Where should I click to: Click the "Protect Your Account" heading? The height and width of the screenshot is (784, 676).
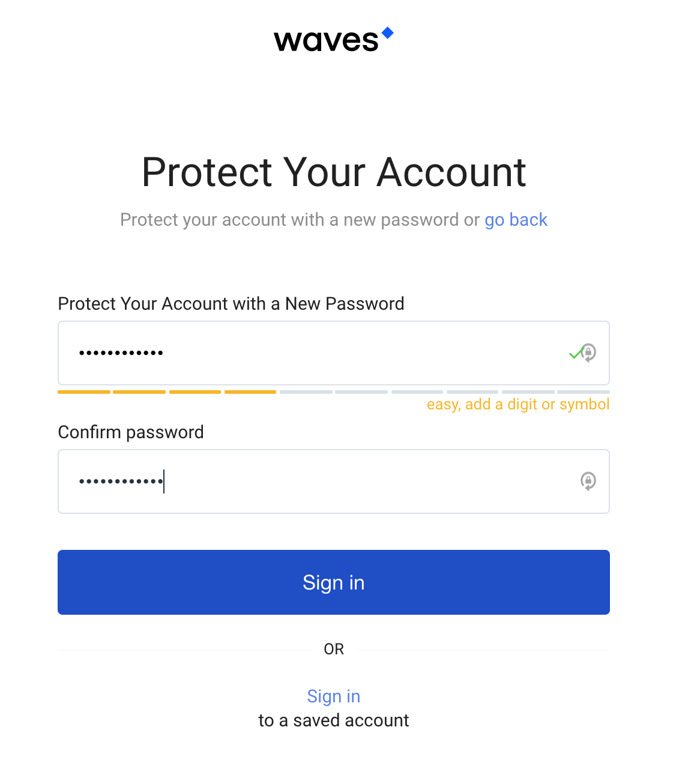click(x=334, y=172)
